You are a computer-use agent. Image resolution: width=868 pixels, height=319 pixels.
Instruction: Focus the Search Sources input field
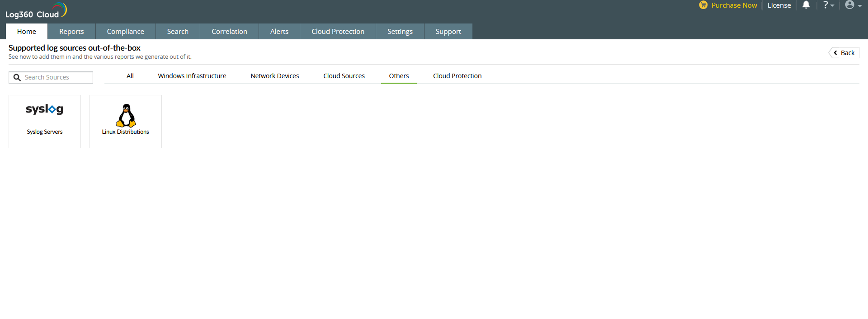(57, 78)
